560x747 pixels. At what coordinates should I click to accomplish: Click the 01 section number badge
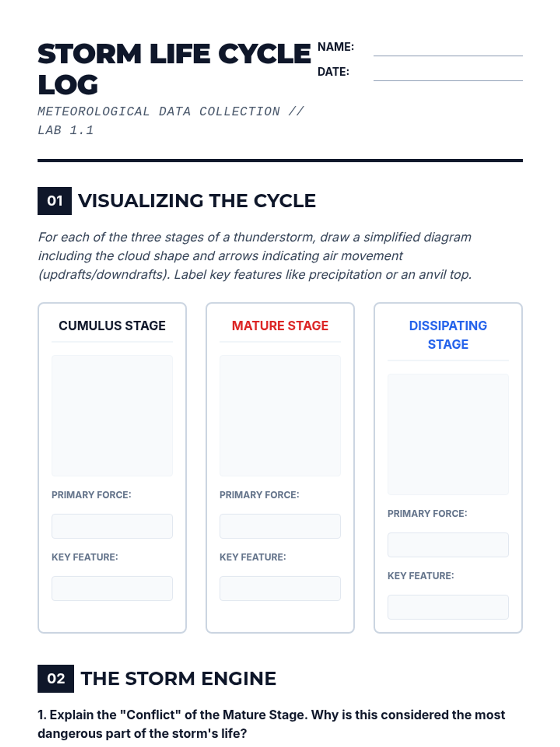coord(55,201)
